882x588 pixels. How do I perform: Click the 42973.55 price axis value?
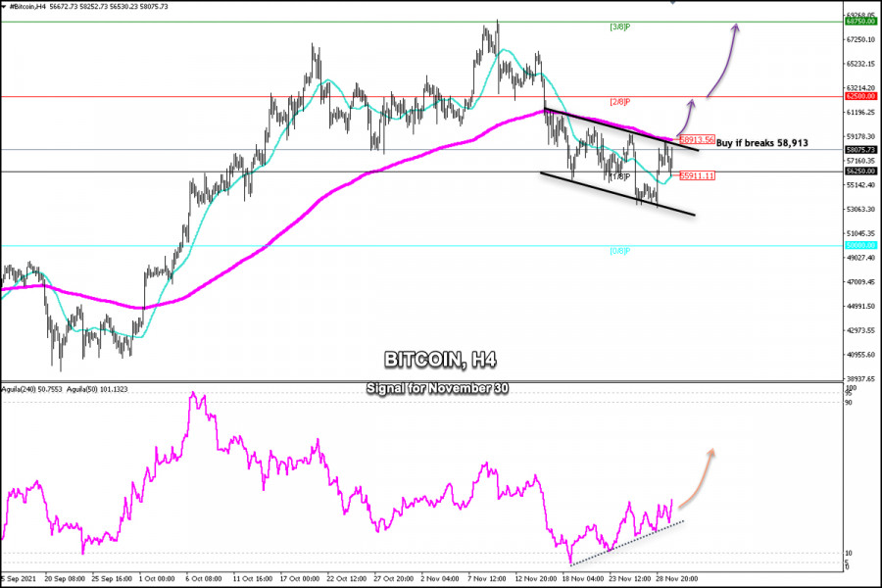(x=860, y=330)
